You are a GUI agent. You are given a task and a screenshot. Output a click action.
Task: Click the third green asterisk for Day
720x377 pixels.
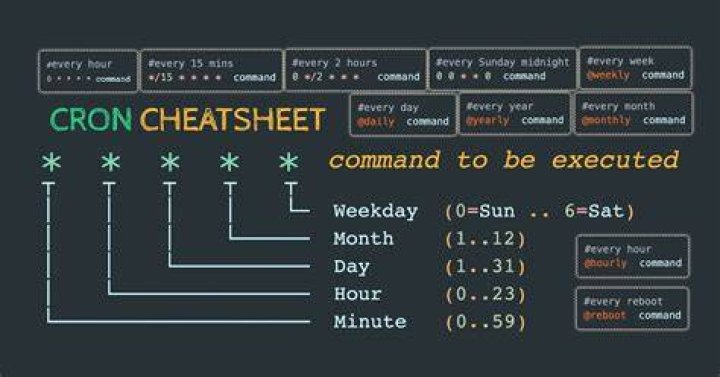(x=170, y=163)
